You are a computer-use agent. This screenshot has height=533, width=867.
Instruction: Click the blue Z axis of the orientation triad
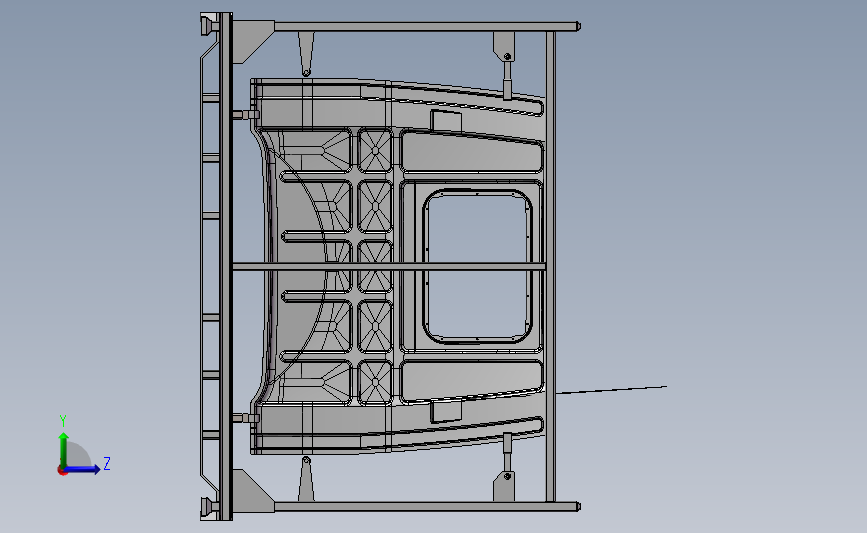(x=83, y=469)
